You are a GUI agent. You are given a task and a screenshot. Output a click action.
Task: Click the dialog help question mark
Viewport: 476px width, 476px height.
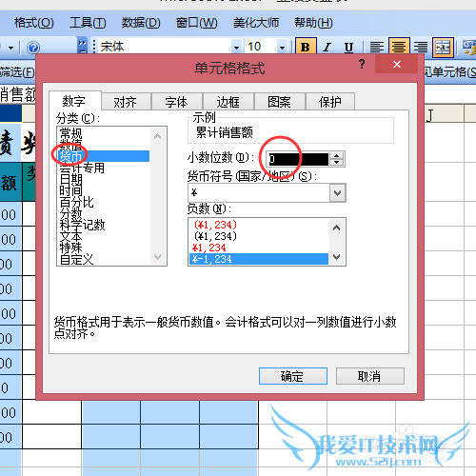pyautogui.click(x=362, y=64)
